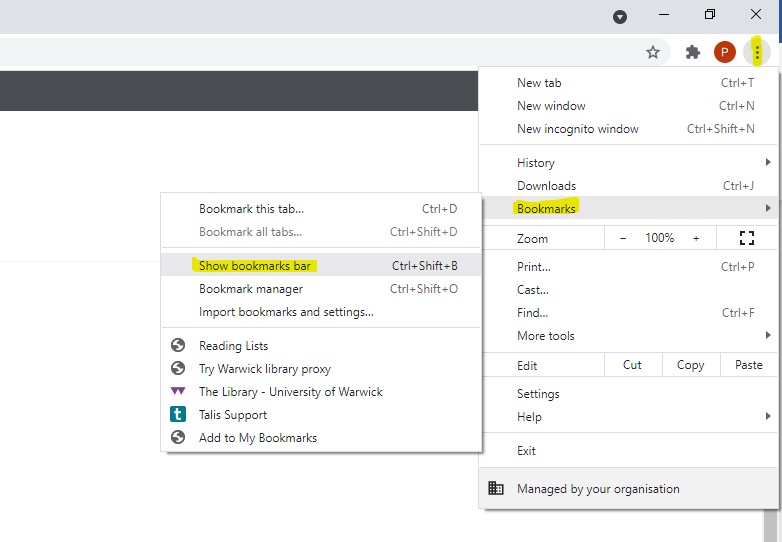Toggle Show bookmarks bar
This screenshot has width=782, height=542.
point(256,266)
